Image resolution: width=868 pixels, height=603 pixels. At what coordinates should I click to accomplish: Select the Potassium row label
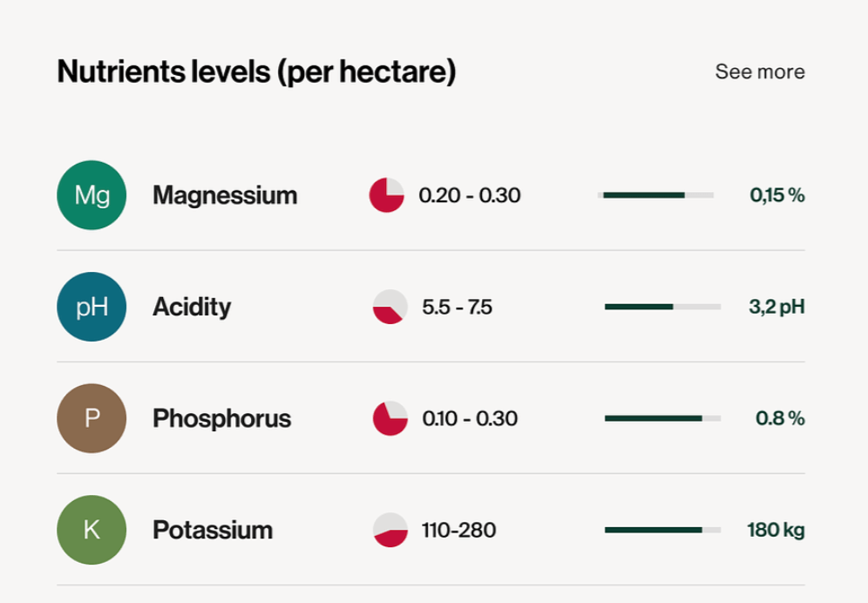213,530
